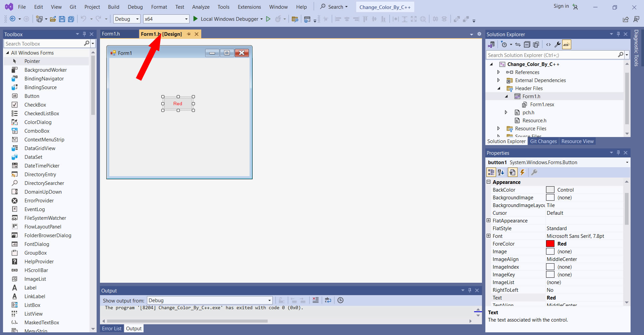The height and width of the screenshot is (335, 644).
Task: Click the Search Toolbox input field
Action: tap(44, 44)
